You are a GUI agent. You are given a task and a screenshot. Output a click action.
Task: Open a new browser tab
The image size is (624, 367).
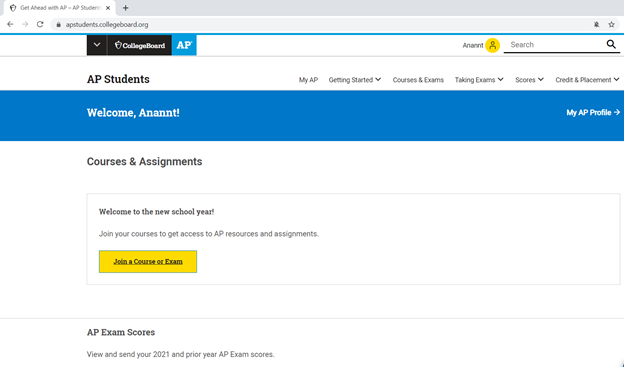[125, 8]
